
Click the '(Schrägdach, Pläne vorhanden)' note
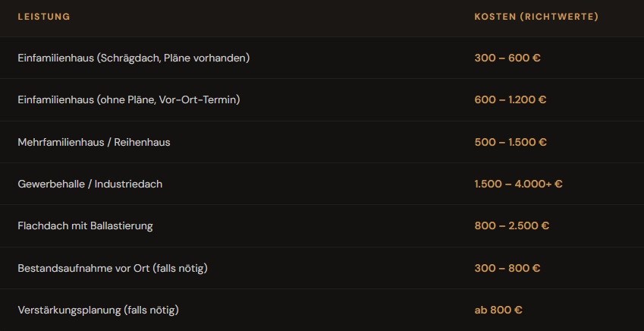(173, 58)
